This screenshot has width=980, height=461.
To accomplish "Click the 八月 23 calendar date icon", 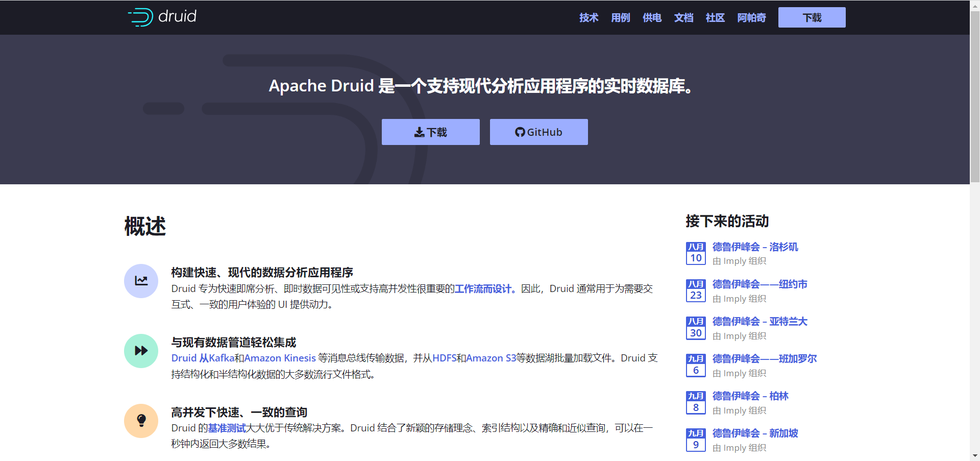I will coord(696,290).
